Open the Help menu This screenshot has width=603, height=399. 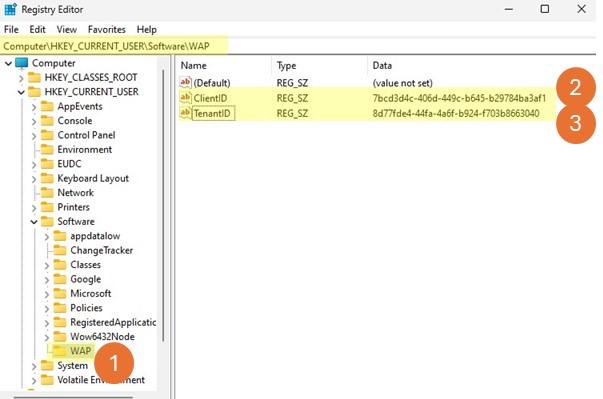coord(147,30)
